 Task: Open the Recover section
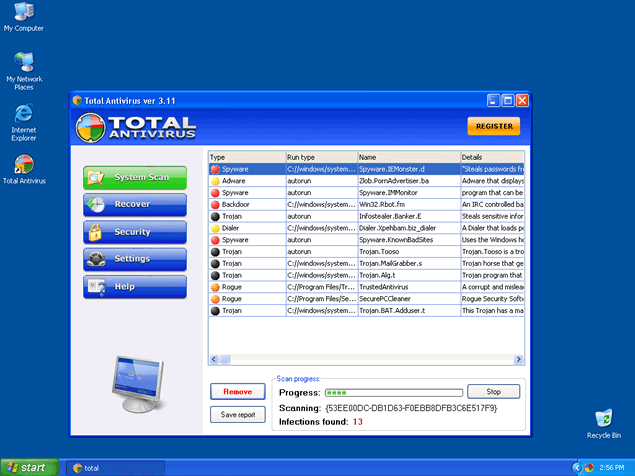click(135, 205)
